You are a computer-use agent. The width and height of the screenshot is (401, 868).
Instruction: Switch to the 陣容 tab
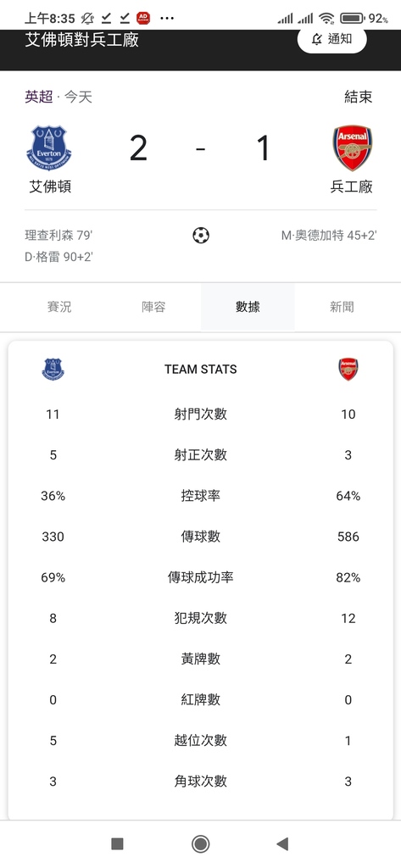pyautogui.click(x=153, y=307)
